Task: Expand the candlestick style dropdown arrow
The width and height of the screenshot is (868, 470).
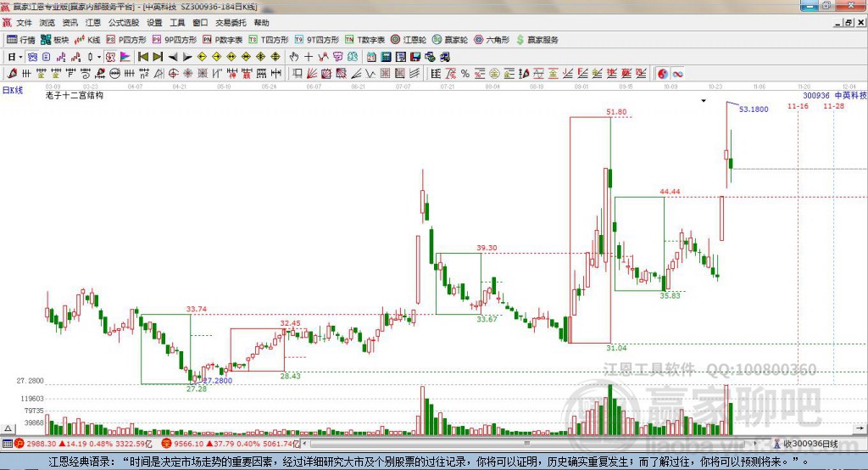Action: point(98,57)
